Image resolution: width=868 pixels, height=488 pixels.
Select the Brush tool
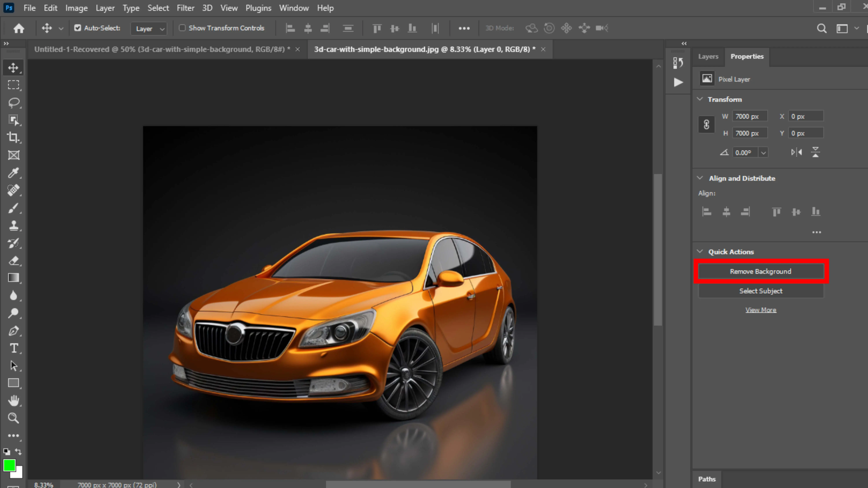tap(13, 208)
